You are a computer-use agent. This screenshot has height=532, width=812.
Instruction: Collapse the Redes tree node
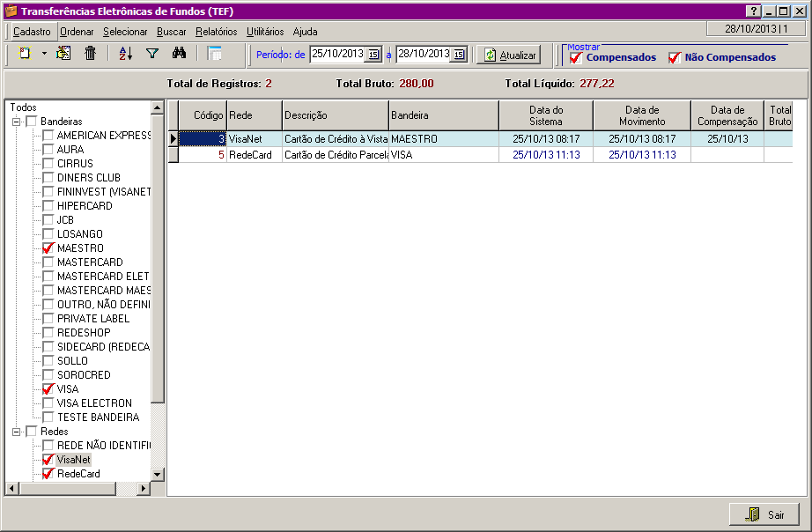16,432
